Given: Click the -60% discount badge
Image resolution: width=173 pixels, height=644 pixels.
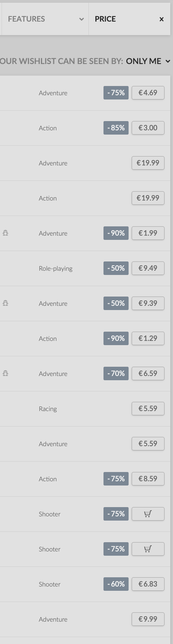Looking at the screenshot, I should click(116, 584).
